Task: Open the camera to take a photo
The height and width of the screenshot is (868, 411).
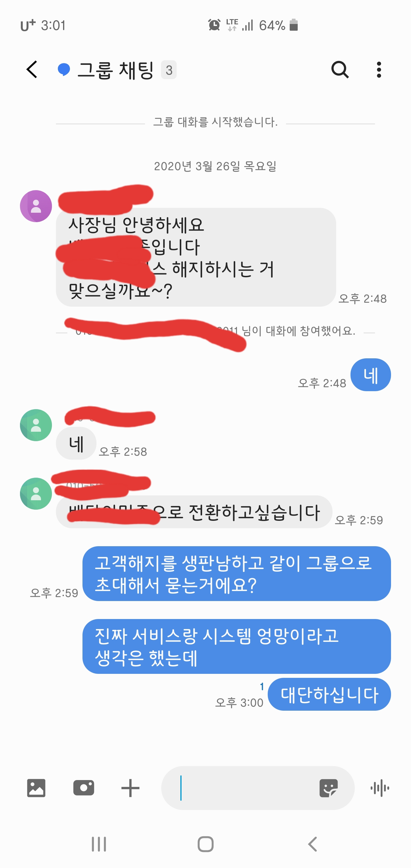Action: (84, 788)
